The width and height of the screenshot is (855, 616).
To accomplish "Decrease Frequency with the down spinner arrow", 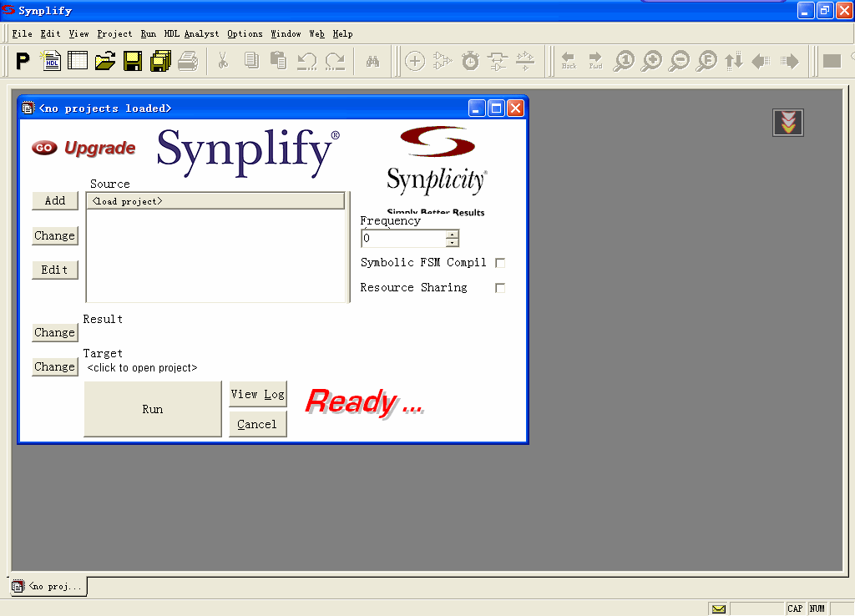I will point(452,243).
